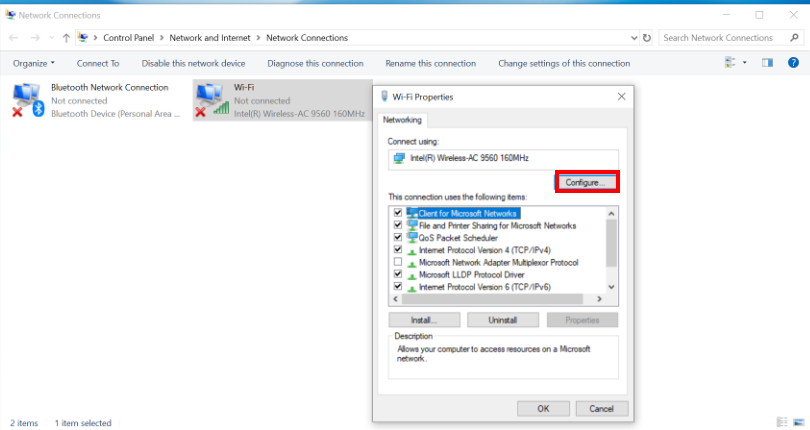Click the Help question mark icon
810x430 pixels.
pyautogui.click(x=794, y=63)
